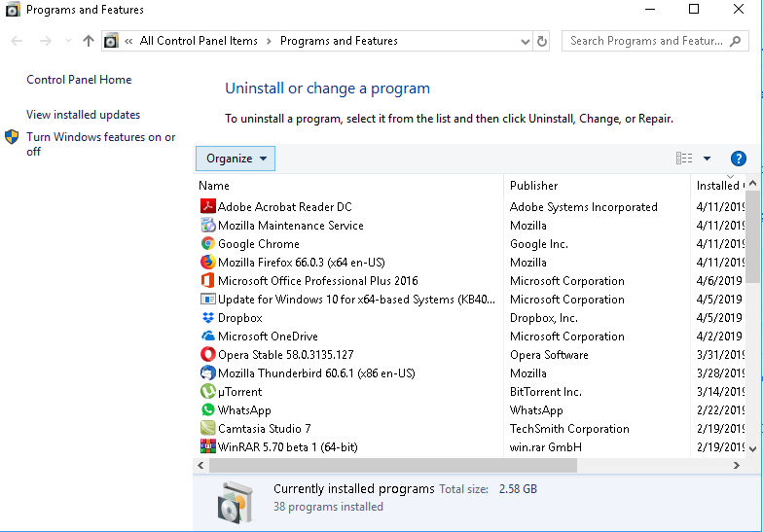Viewport: 763px width, 532px height.
Task: Click the Mozilla Maintenance Service icon
Action: 208,225
